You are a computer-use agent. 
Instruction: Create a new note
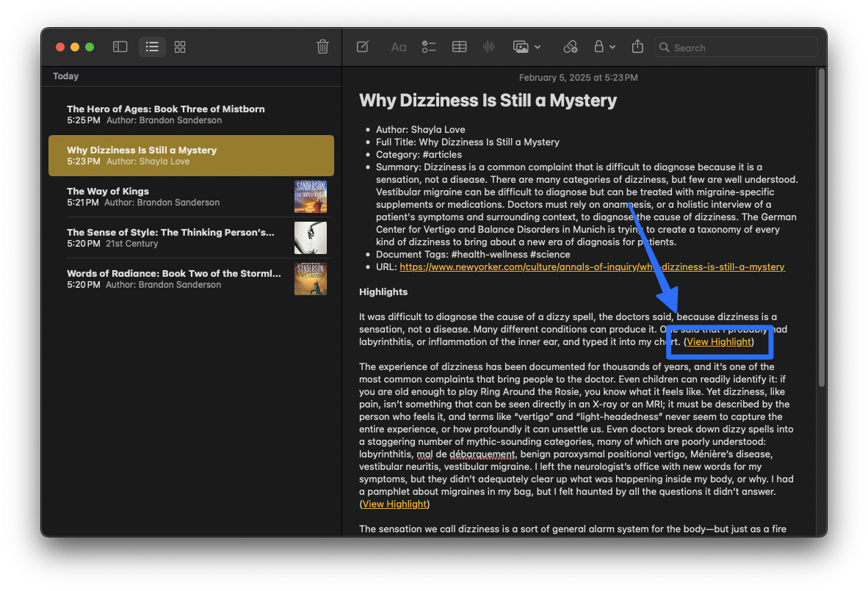point(363,47)
